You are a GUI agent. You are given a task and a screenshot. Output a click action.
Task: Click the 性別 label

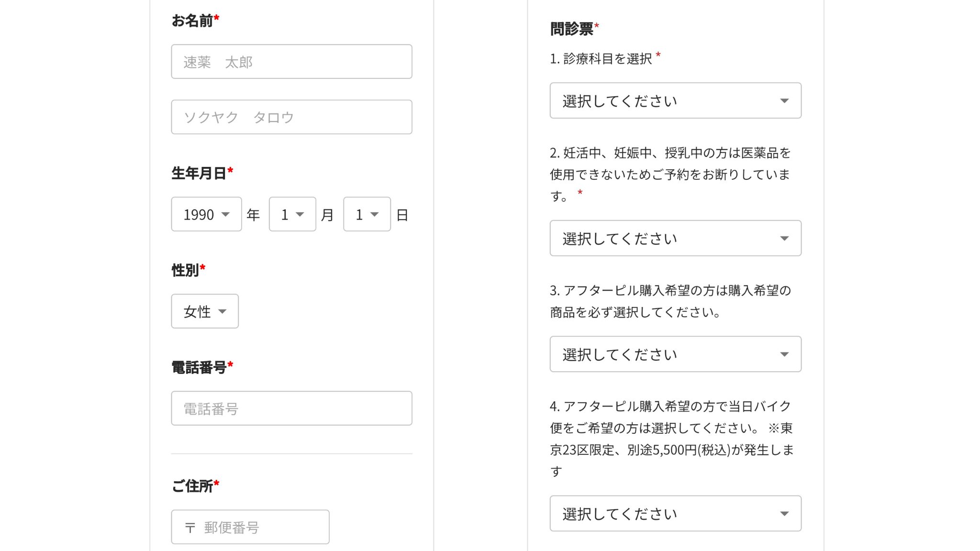(186, 270)
